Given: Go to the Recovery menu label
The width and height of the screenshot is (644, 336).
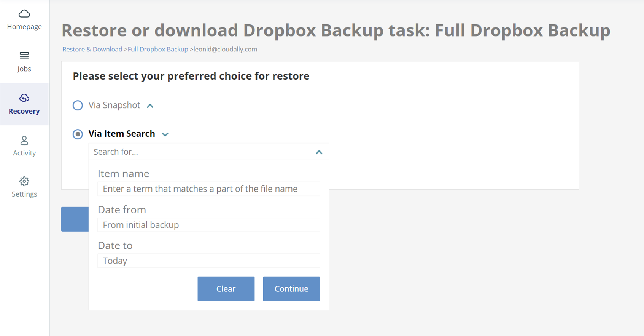Looking at the screenshot, I should (24, 111).
